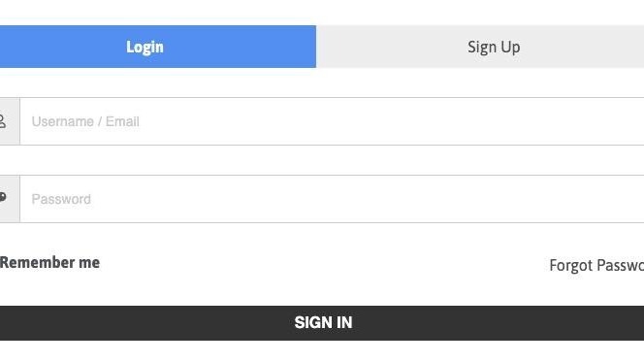Place cursor in Username / Email placeholder text

point(85,121)
